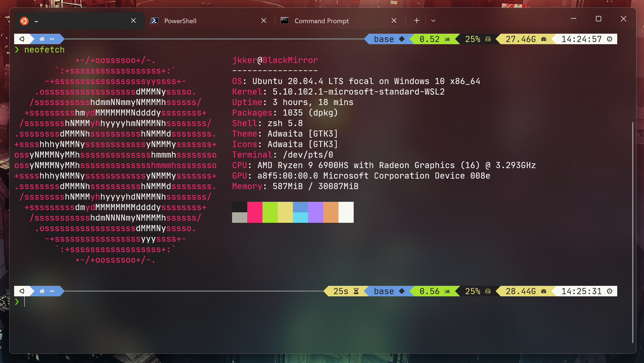Click the 'Terminal: /dev/pts/0' line
The height and width of the screenshot is (363, 644).
coord(282,155)
